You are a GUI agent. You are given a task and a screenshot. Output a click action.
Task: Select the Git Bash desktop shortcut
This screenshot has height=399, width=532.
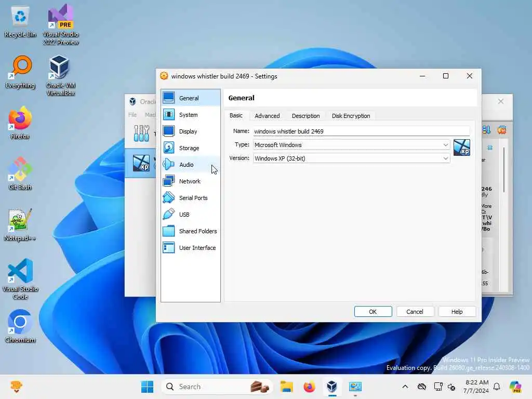[x=20, y=174]
